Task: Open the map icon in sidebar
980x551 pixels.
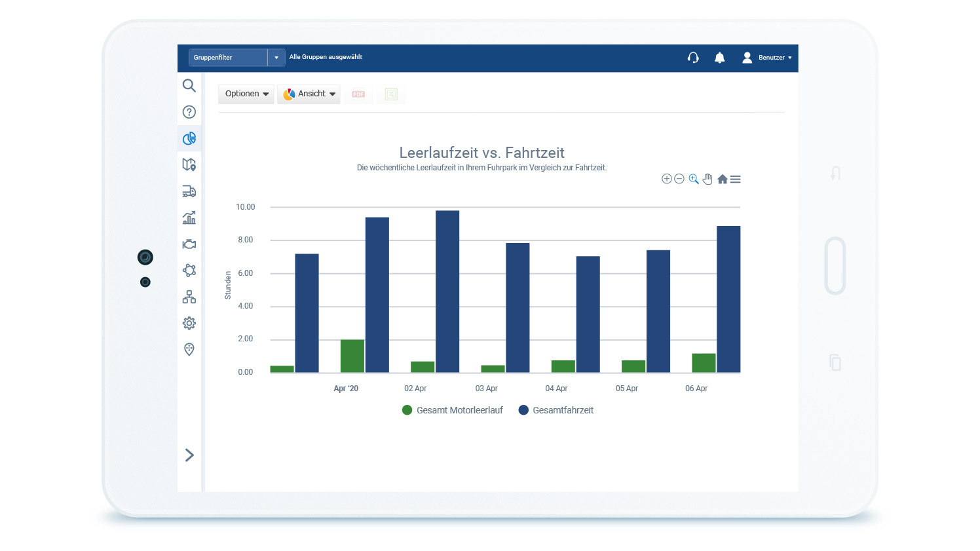Action: coord(189,164)
